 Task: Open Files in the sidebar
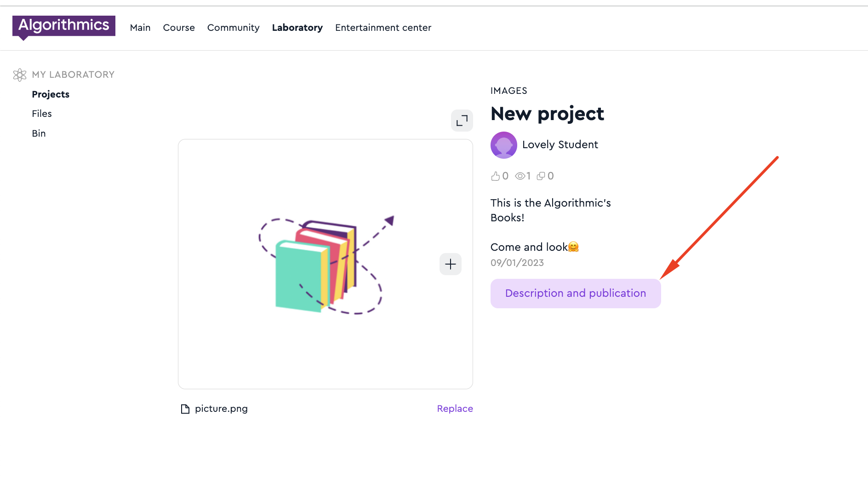click(42, 114)
